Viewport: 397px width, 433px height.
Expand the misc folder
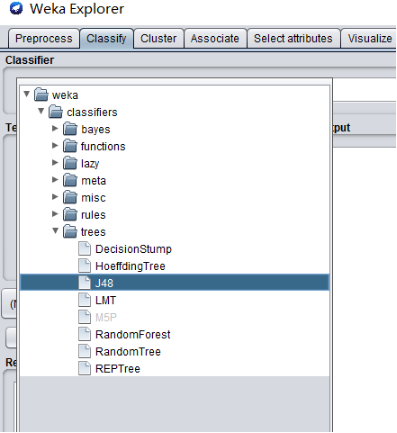click(x=55, y=197)
